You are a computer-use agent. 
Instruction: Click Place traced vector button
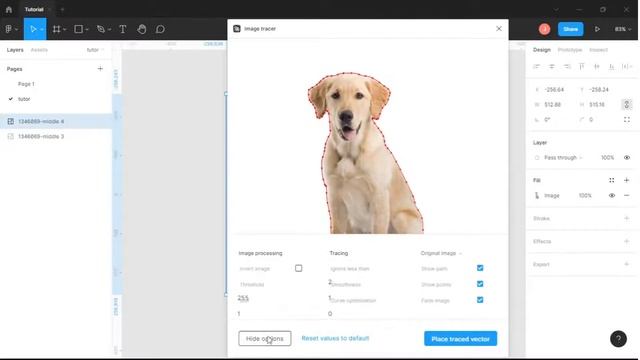click(460, 338)
